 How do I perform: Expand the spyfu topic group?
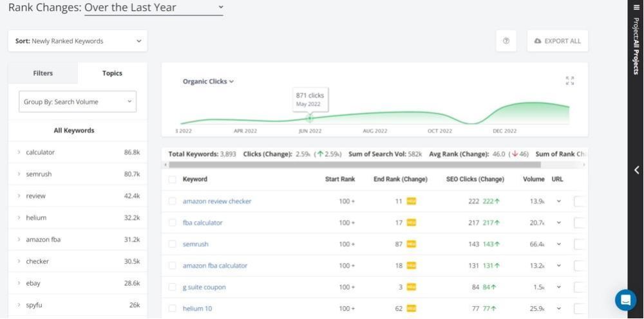click(x=19, y=305)
